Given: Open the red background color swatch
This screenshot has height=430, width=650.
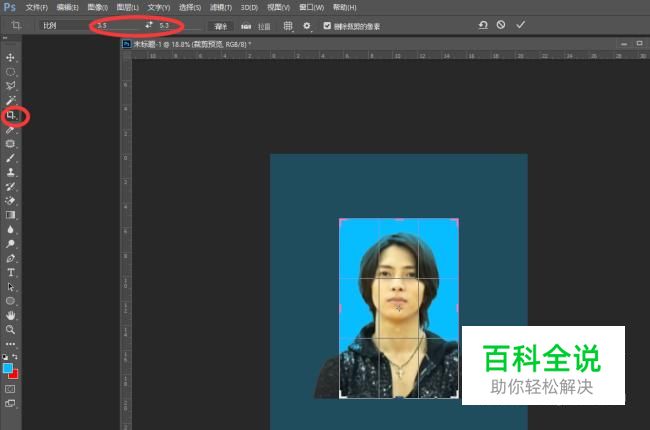Looking at the screenshot, I should [x=15, y=375].
